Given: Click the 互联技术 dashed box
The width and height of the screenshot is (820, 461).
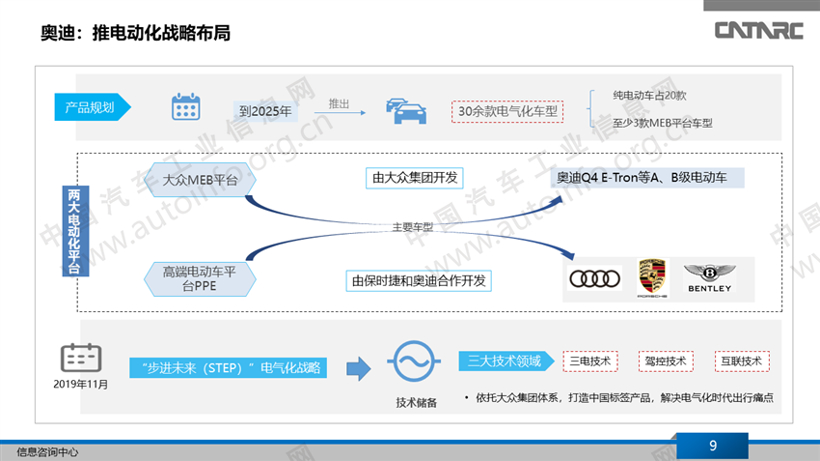Looking at the screenshot, I should pos(741,361).
